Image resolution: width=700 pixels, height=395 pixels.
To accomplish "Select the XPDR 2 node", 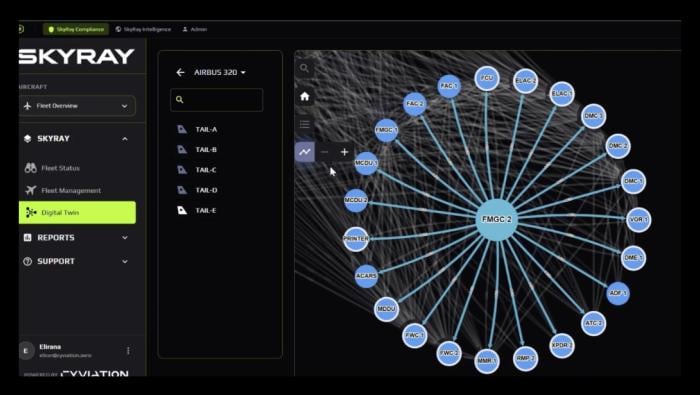I will (x=562, y=345).
